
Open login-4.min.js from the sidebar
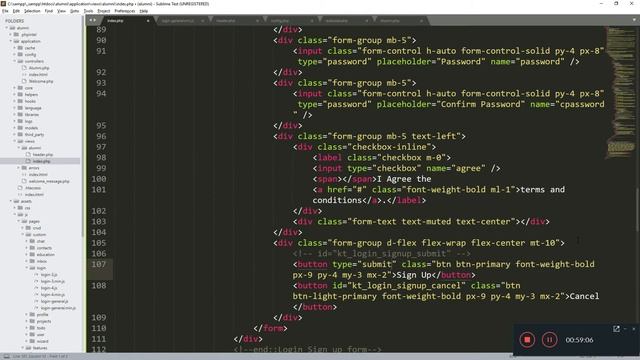point(53,295)
